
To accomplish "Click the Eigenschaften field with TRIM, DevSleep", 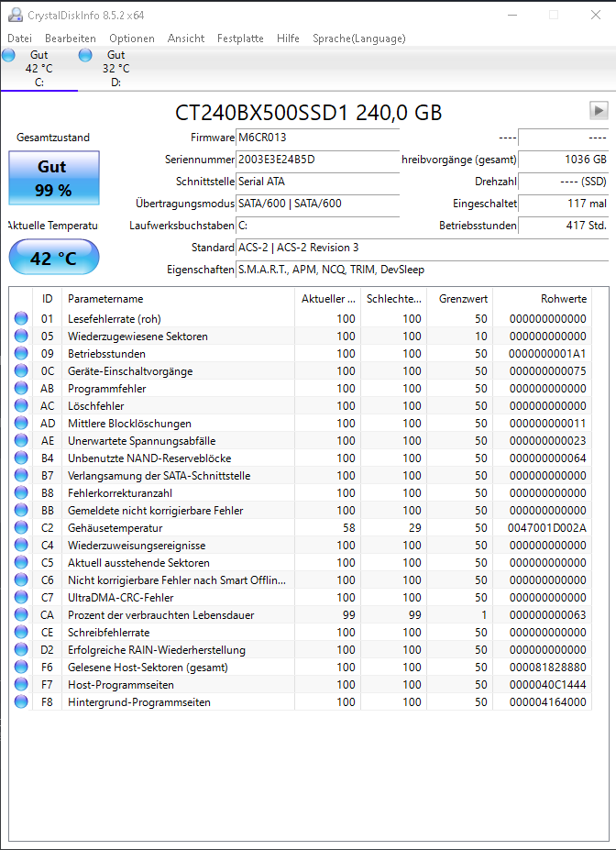I will (422, 270).
